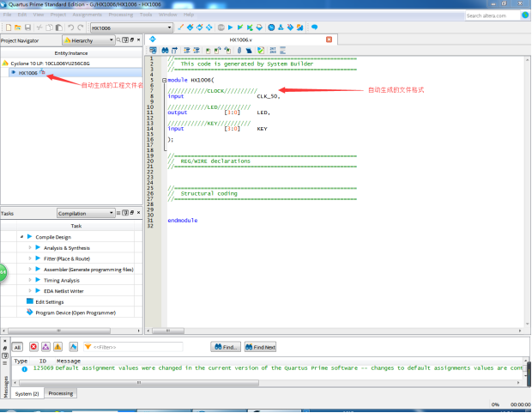Click Tasks panel horizontal scrollbar

(59, 331)
